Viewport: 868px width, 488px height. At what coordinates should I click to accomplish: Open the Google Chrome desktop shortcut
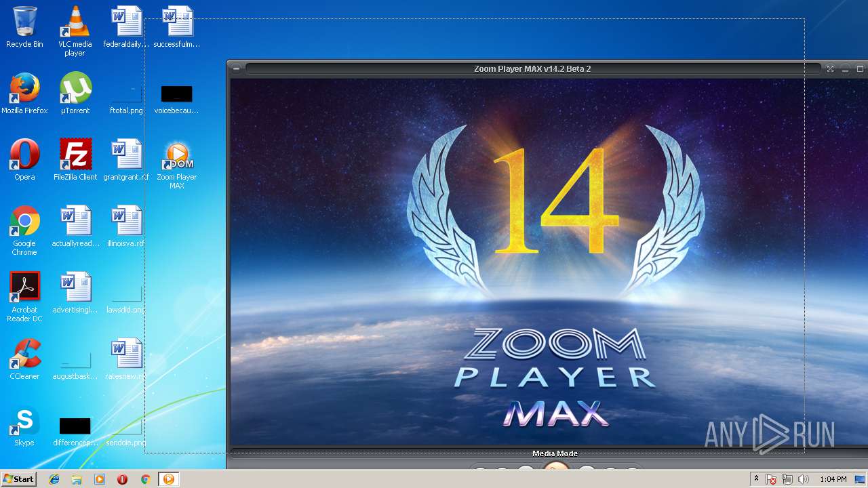click(24, 230)
